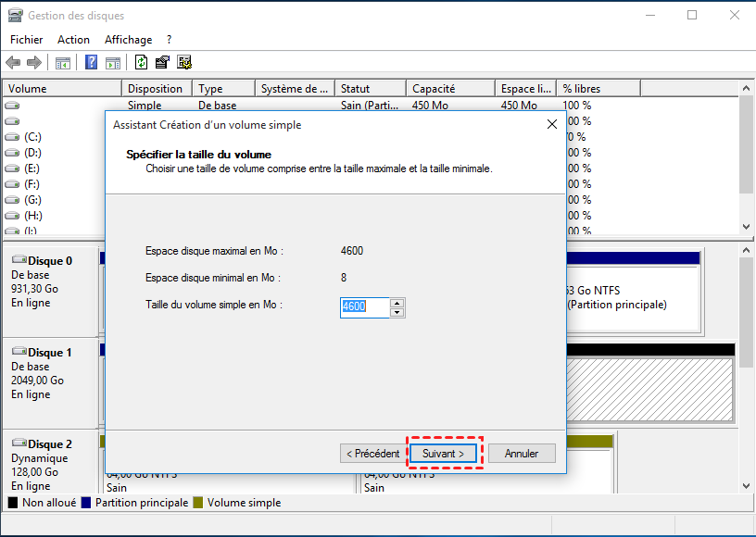Click the Annuler button
This screenshot has height=537, width=756.
pos(522,453)
